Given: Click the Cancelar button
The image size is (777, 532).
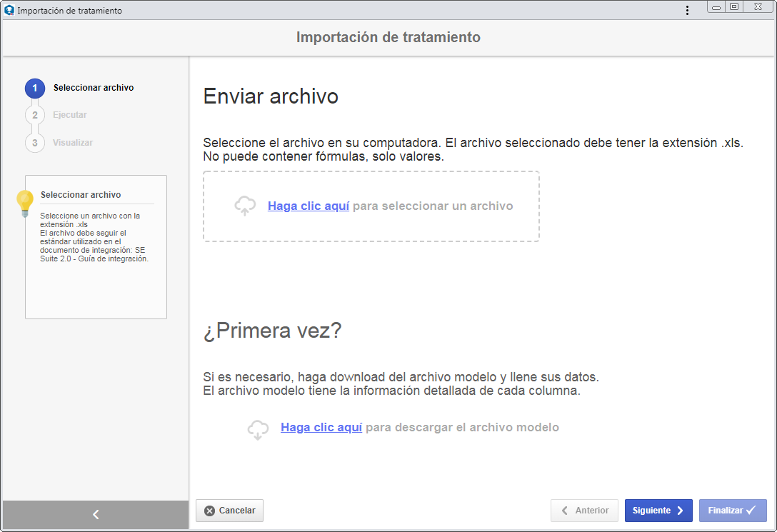Looking at the screenshot, I should [229, 511].
